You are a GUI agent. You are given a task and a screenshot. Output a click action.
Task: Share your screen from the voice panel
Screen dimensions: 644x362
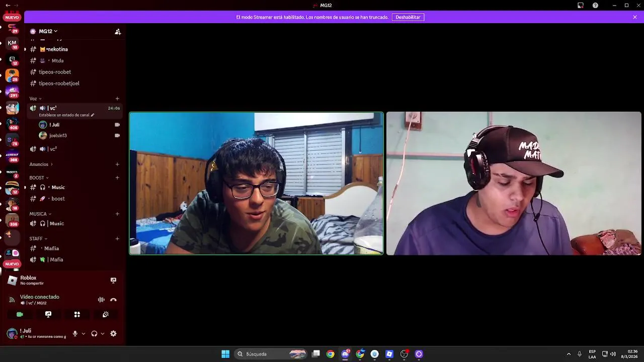[x=48, y=314]
